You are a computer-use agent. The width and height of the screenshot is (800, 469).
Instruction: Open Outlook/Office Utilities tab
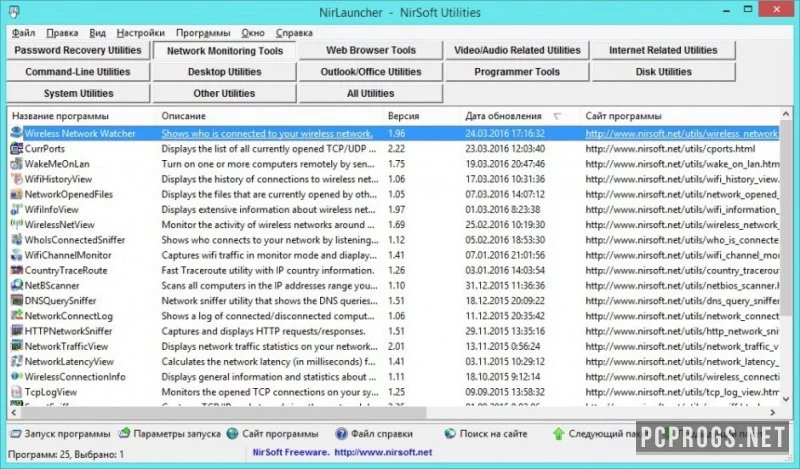[371, 71]
